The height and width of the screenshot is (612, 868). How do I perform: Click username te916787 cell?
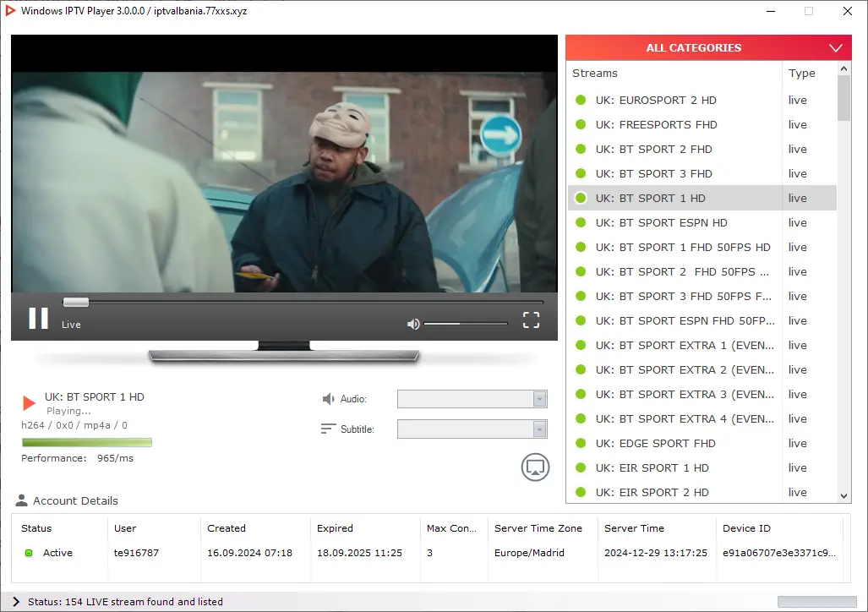pyautogui.click(x=136, y=553)
